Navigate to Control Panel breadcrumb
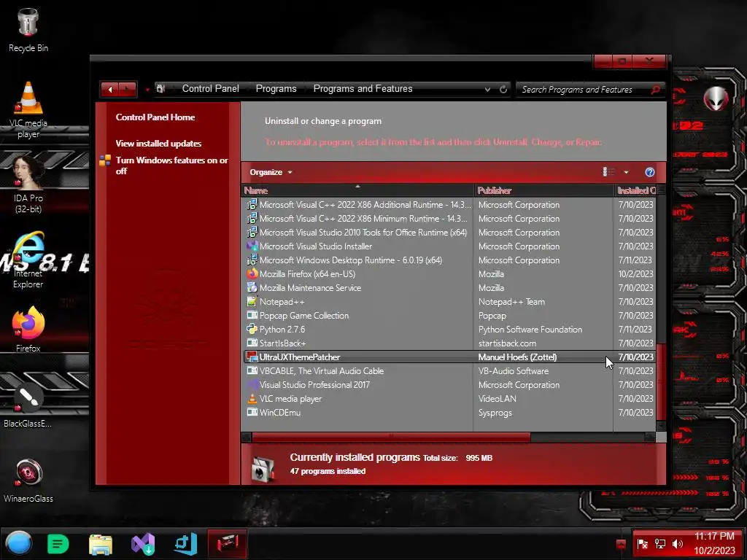 211,88
